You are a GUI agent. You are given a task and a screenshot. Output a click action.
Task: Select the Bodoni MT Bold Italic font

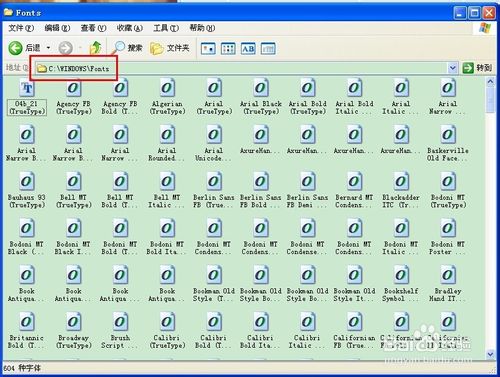pyautogui.click(x=167, y=237)
